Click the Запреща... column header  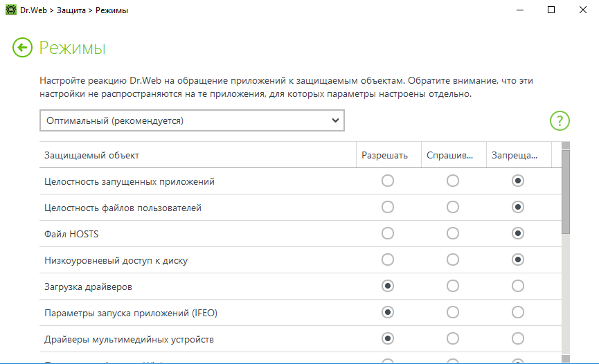(x=519, y=155)
